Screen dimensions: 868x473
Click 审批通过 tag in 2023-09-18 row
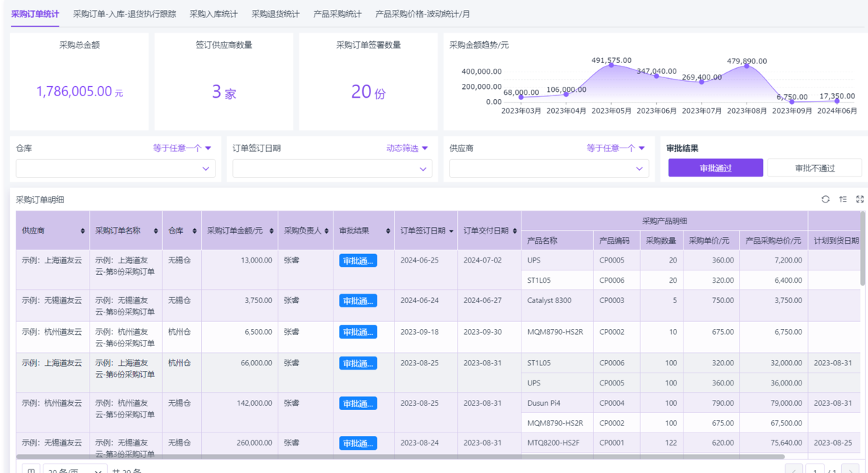coord(358,332)
